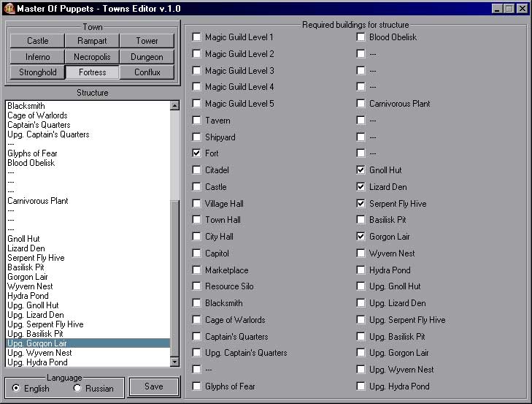This screenshot has height=404, width=532.
Task: Select the Inferno town button
Action: (37, 57)
